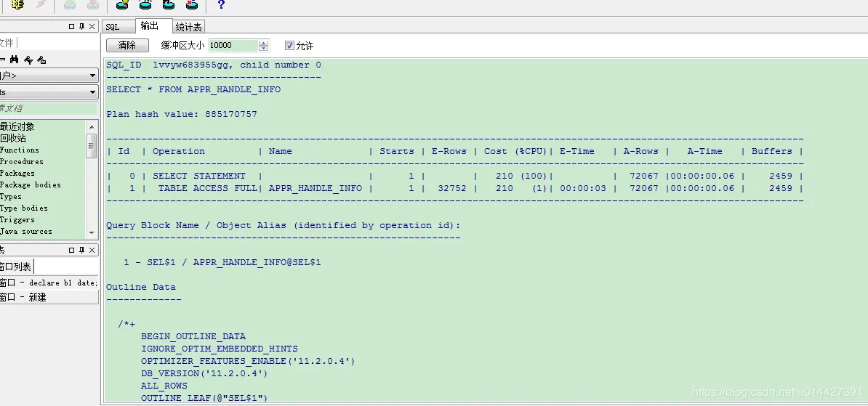868x406 pixels.
Task: Select the Packages tree item
Action: coord(17,173)
